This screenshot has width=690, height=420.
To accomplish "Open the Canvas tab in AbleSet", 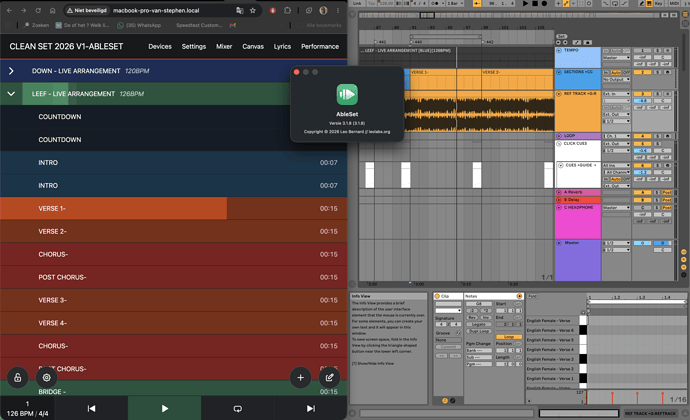I will [x=253, y=46].
